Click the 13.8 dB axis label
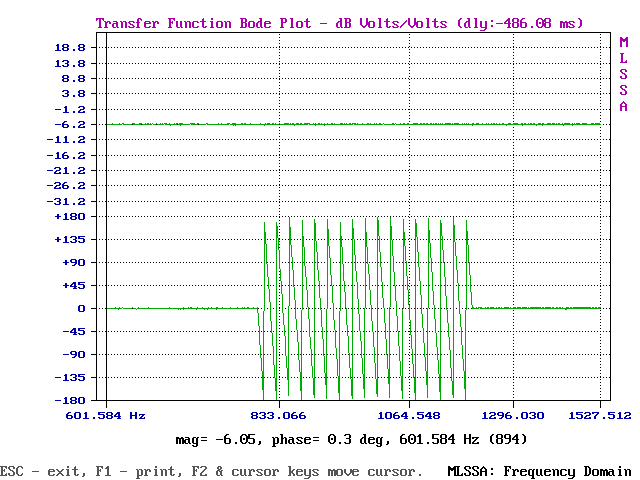The image size is (640, 480). pyautogui.click(x=70, y=63)
